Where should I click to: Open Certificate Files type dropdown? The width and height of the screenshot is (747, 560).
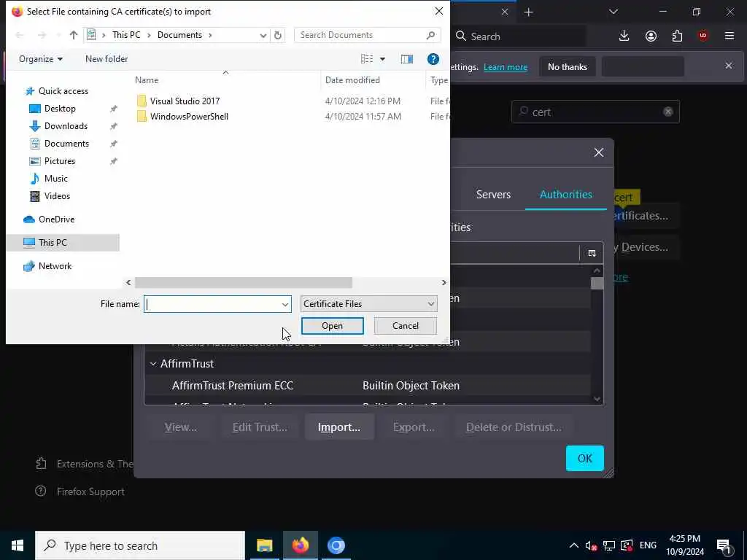[x=368, y=304]
